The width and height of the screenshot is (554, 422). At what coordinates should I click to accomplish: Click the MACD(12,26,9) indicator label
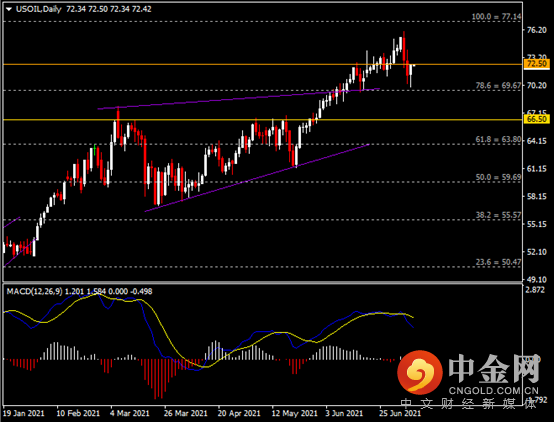coord(35,292)
